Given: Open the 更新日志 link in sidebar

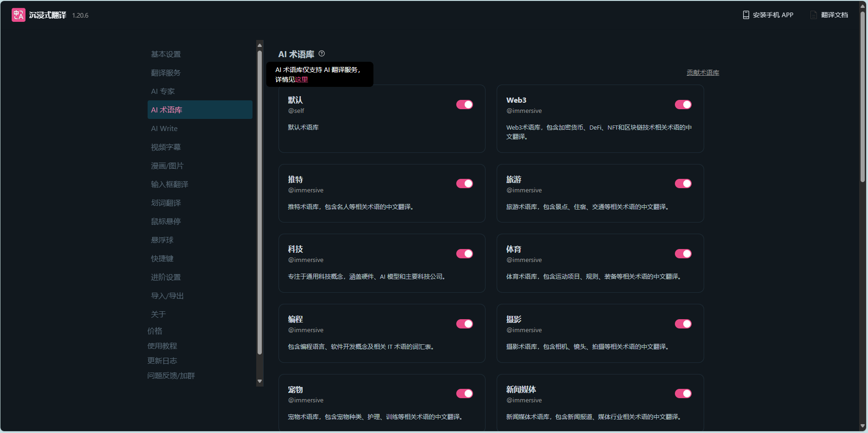Looking at the screenshot, I should [162, 361].
